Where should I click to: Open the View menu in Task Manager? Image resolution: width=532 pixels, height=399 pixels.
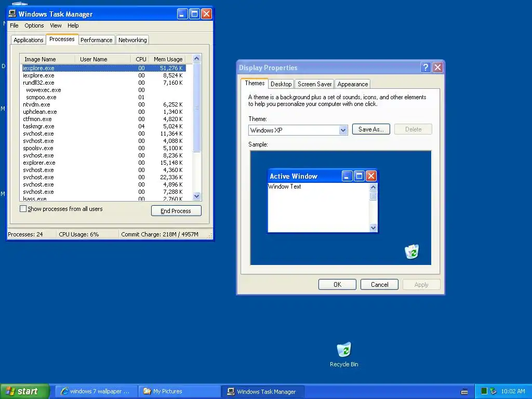click(56, 25)
